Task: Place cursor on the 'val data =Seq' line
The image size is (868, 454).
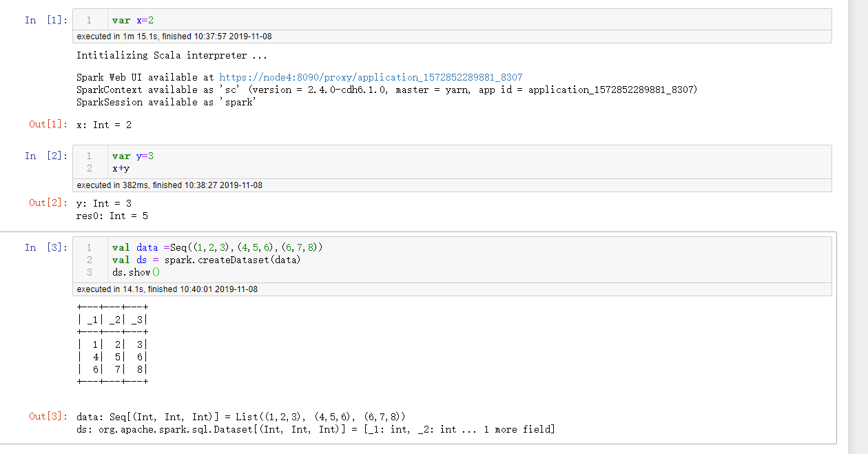Action: pyautogui.click(x=217, y=247)
